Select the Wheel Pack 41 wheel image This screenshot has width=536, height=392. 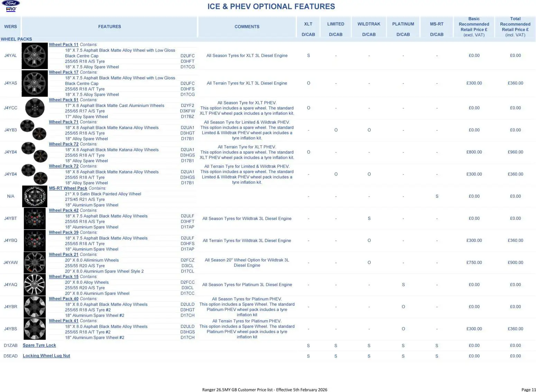(x=35, y=329)
